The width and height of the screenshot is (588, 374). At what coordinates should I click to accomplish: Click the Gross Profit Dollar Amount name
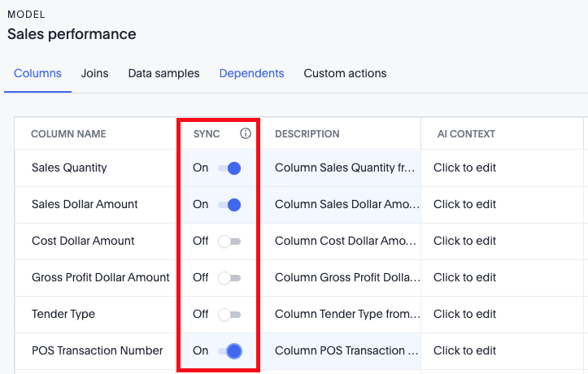(x=100, y=278)
